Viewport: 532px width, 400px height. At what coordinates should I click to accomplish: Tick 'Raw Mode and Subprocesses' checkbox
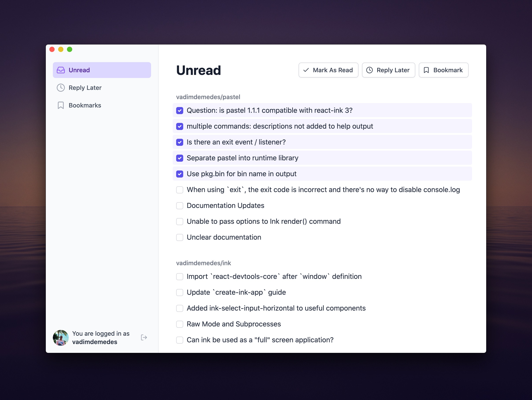click(180, 324)
